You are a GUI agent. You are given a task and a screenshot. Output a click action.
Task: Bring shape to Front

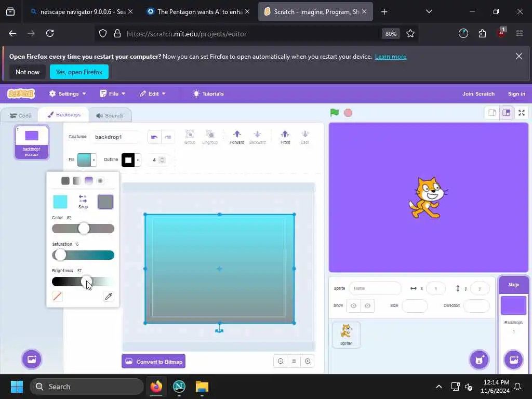tap(285, 137)
